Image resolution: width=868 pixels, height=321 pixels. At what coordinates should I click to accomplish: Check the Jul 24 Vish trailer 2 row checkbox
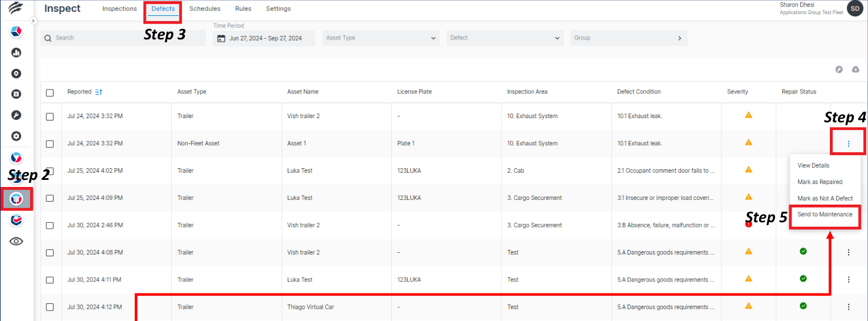pyautogui.click(x=50, y=116)
